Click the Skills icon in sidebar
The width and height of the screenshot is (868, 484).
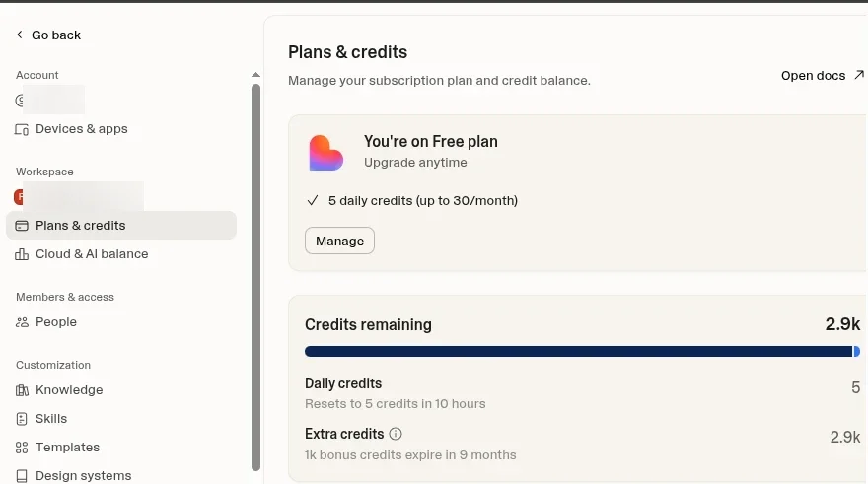coord(22,419)
